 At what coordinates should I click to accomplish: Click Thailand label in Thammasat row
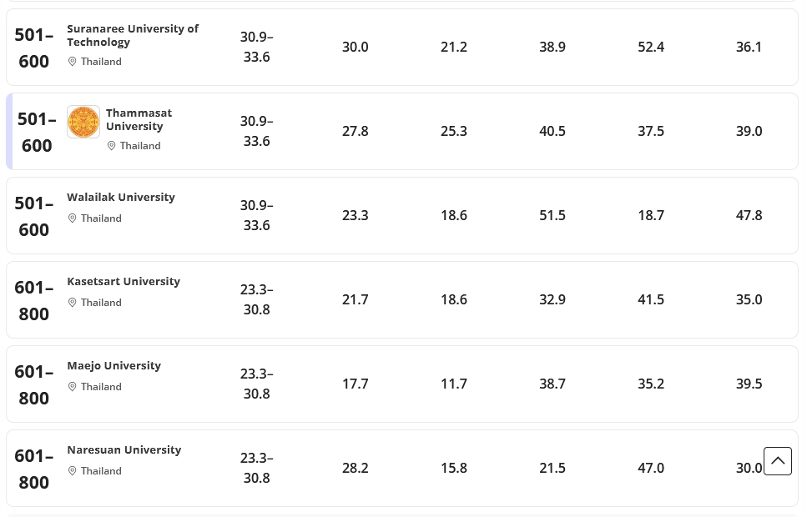(139, 146)
